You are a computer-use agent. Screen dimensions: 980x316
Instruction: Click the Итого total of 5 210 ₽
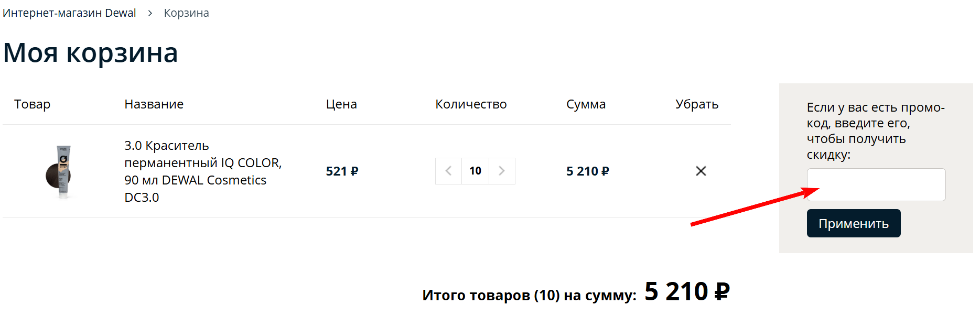pyautogui.click(x=686, y=292)
